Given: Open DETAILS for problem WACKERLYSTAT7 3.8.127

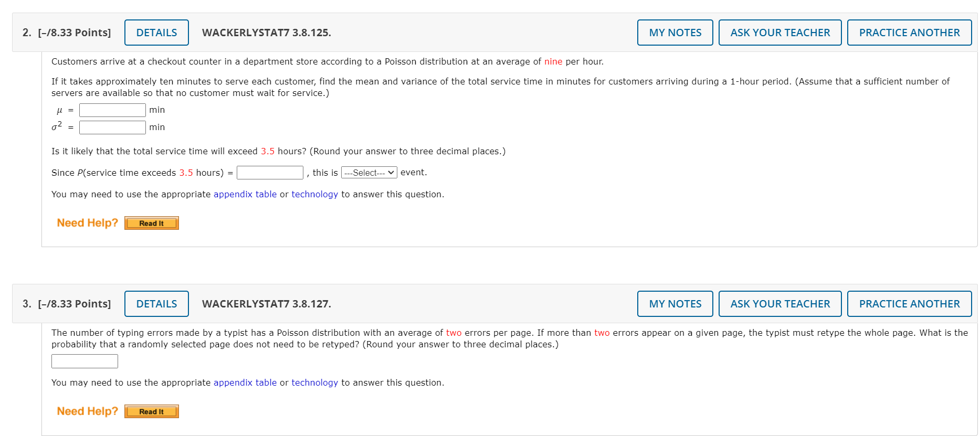Looking at the screenshot, I should (156, 303).
